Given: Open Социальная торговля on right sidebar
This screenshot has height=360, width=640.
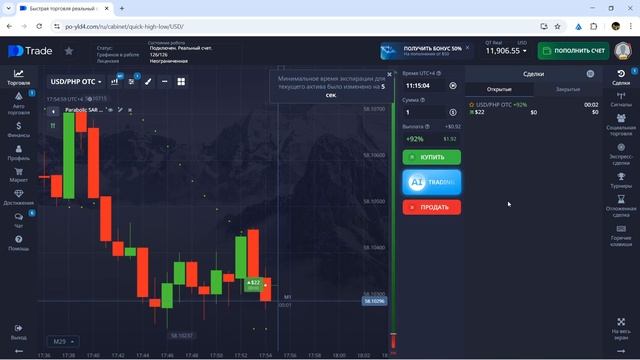Looking at the screenshot, I should [621, 125].
